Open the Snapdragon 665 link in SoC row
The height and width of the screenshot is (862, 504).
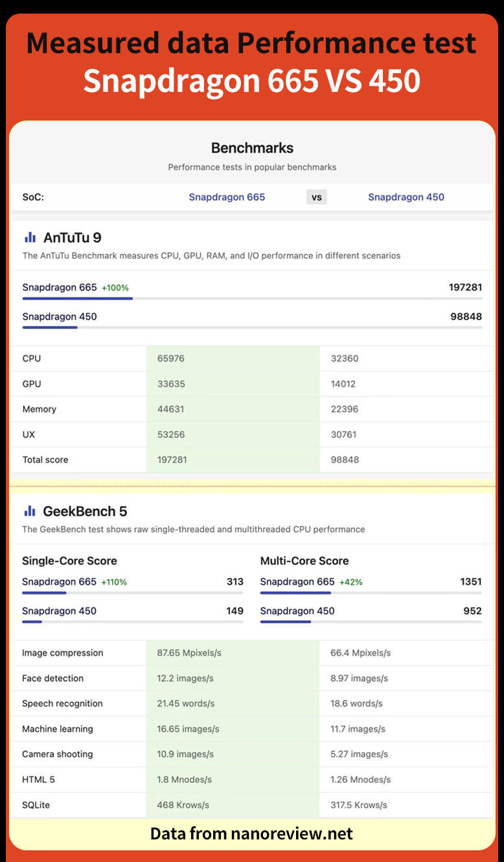pos(227,197)
